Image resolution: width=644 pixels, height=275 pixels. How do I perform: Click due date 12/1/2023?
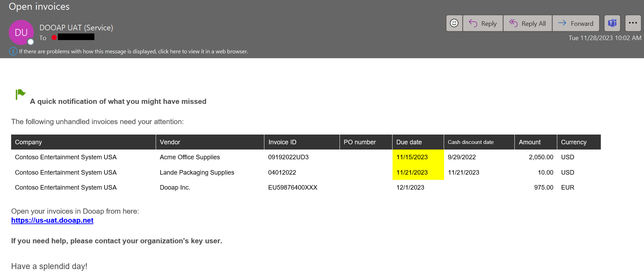click(410, 188)
